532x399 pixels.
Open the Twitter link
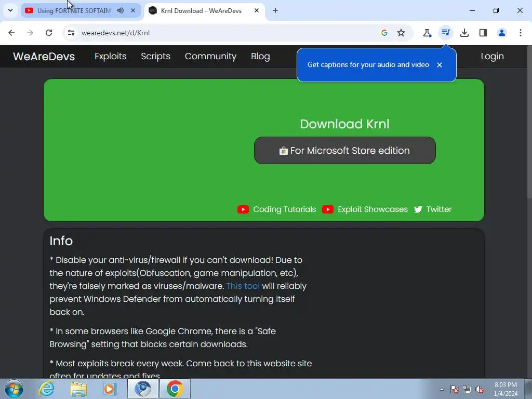[439, 209]
